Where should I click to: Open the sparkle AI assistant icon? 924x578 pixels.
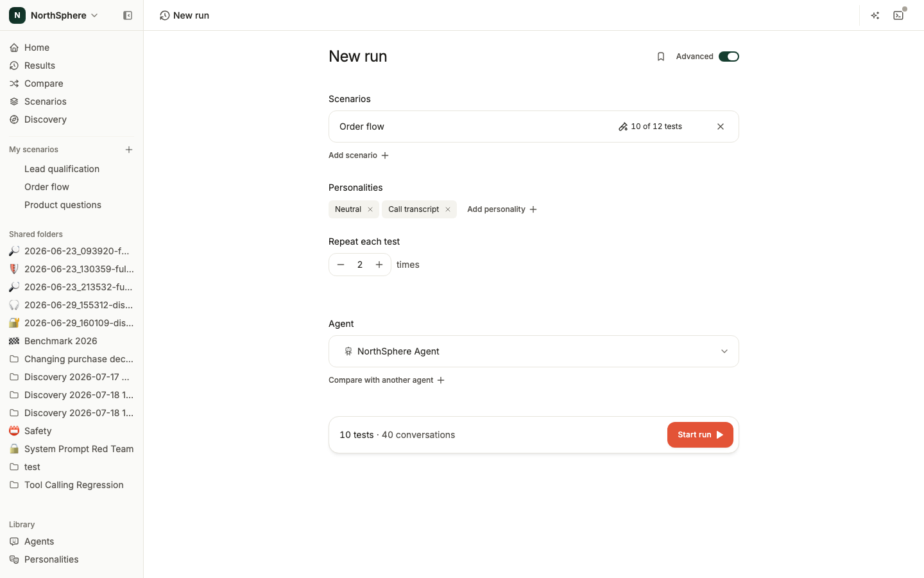point(875,15)
